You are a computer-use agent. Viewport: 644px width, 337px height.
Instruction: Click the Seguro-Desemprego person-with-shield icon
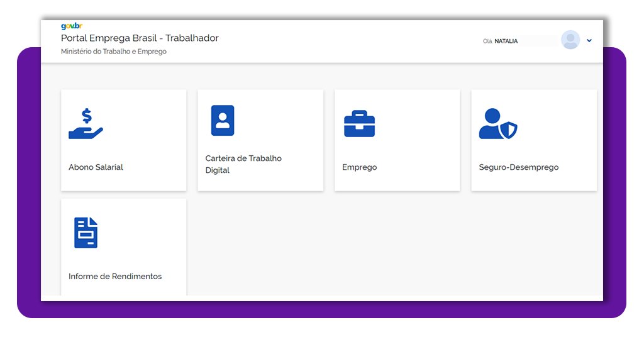point(498,124)
